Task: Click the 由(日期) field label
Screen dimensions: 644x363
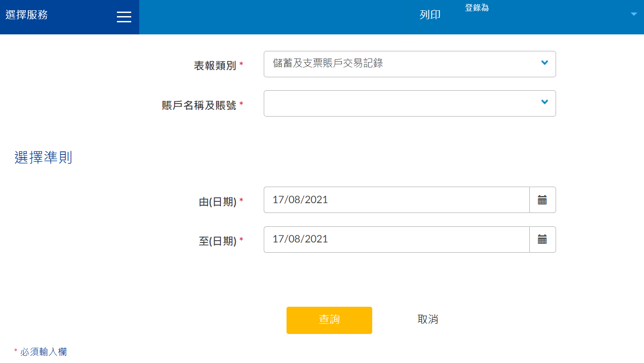Action: point(218,202)
